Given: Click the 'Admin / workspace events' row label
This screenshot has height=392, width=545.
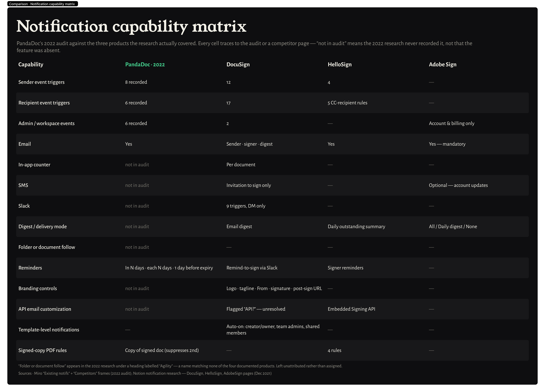Looking at the screenshot, I should point(46,124).
